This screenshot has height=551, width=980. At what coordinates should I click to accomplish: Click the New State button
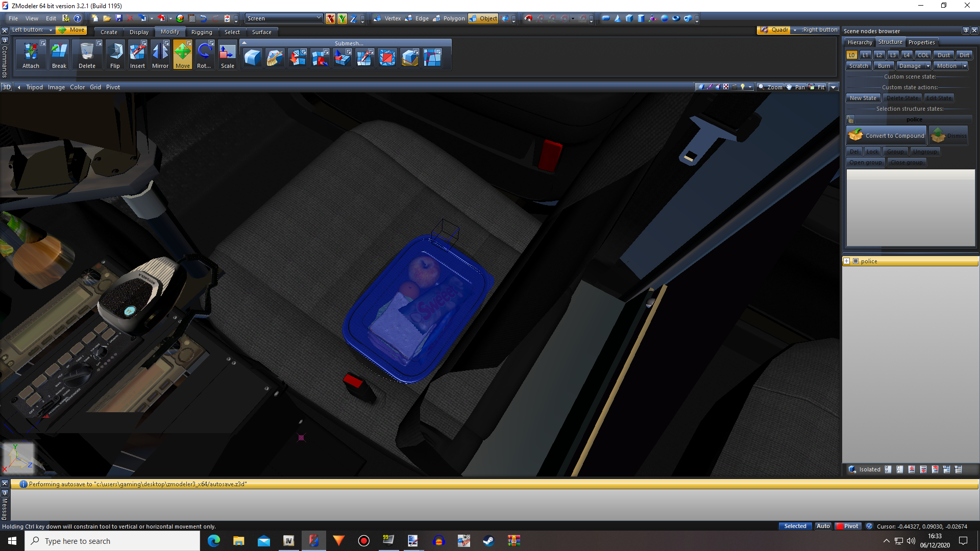coord(863,98)
